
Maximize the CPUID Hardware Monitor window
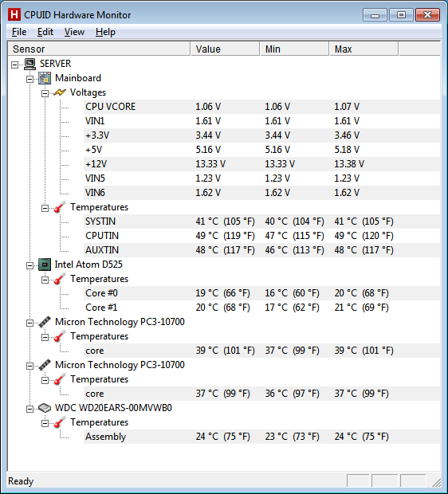coord(401,15)
